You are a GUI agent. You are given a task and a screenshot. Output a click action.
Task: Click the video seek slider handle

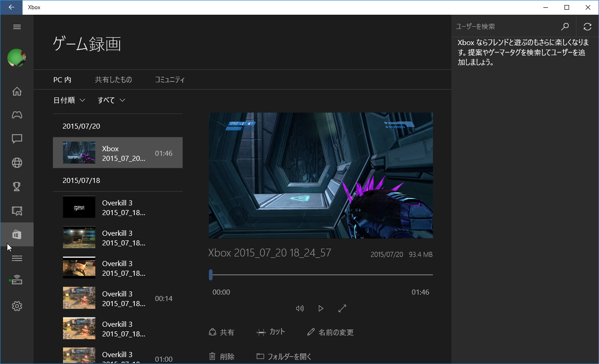(211, 275)
